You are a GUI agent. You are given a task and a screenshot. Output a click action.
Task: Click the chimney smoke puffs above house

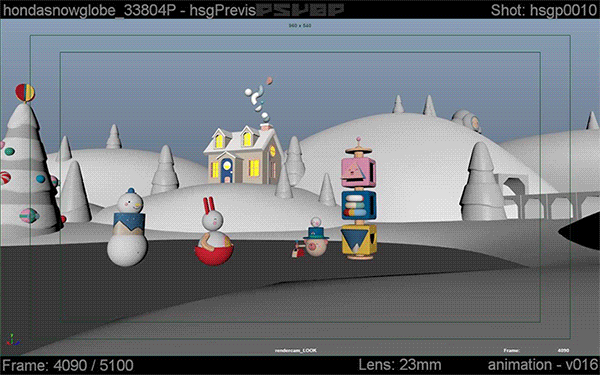click(258, 98)
